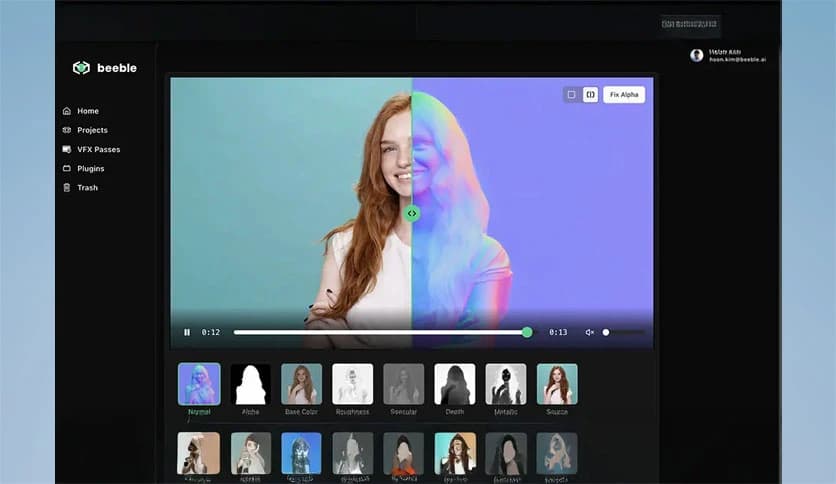The height and width of the screenshot is (484, 836).
Task: Click the current time 0:12
Action: coord(211,332)
